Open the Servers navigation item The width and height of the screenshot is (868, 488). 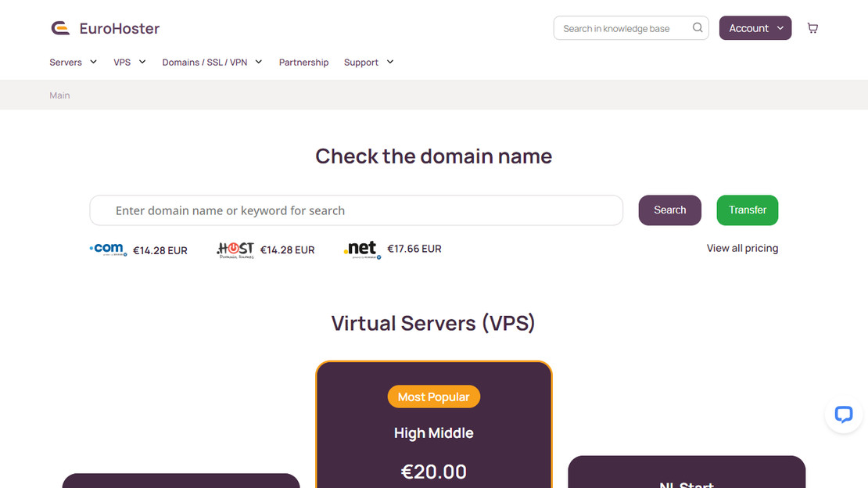click(x=66, y=62)
